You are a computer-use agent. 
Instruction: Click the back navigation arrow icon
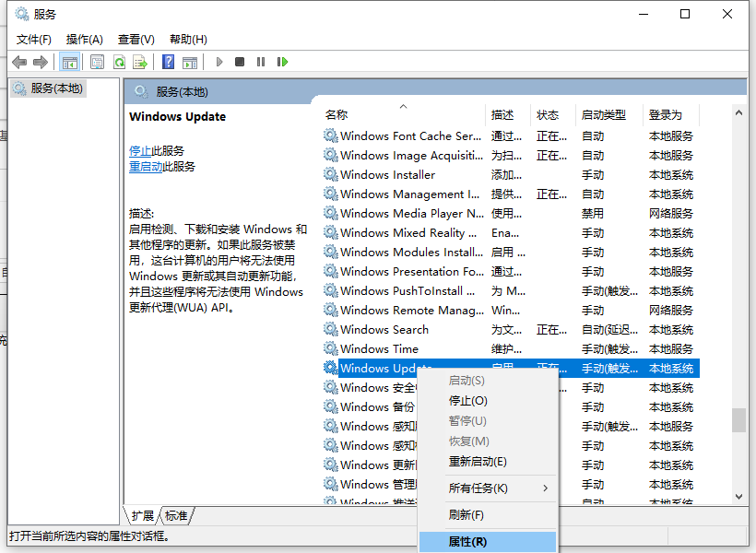click(19, 61)
